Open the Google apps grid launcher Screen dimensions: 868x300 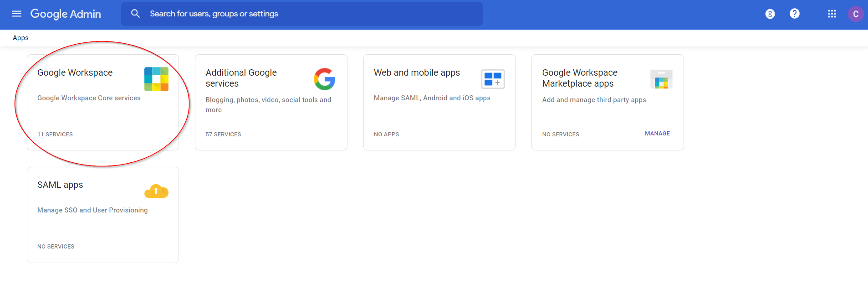point(832,14)
